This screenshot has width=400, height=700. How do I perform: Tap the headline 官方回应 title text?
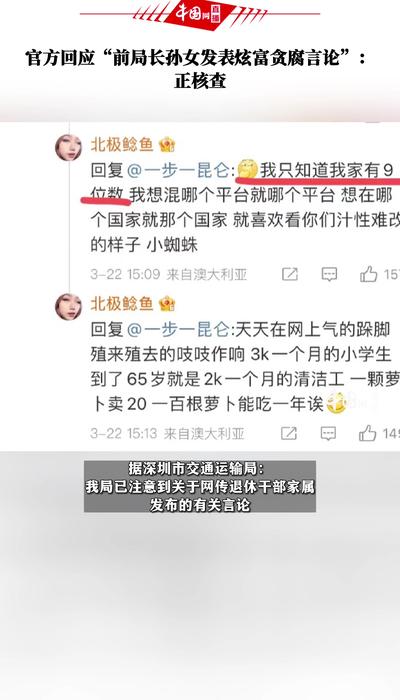pyautogui.click(x=196, y=70)
